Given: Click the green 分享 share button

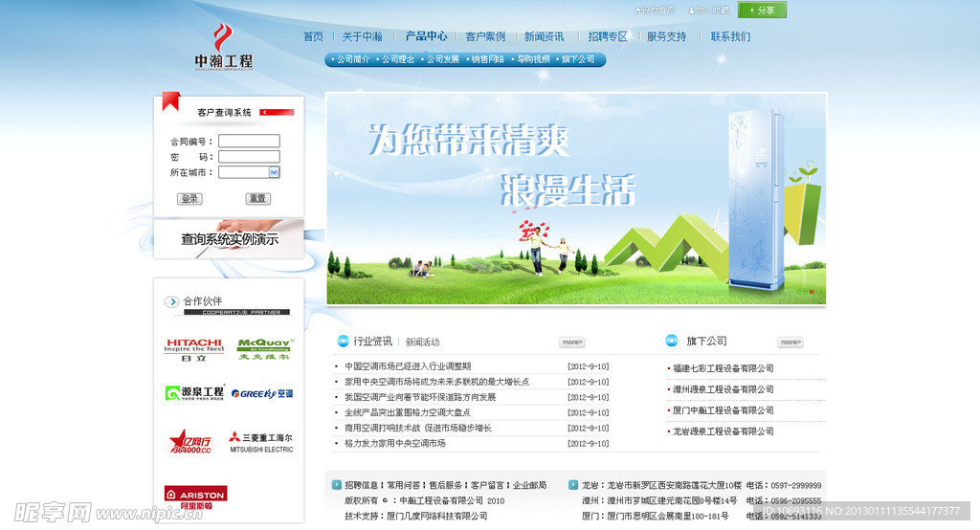Looking at the screenshot, I should point(762,11).
